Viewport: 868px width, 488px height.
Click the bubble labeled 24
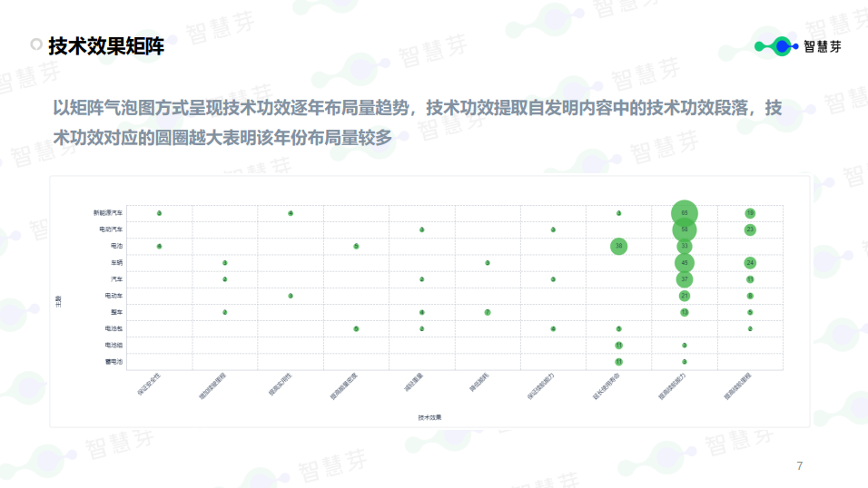[750, 262]
